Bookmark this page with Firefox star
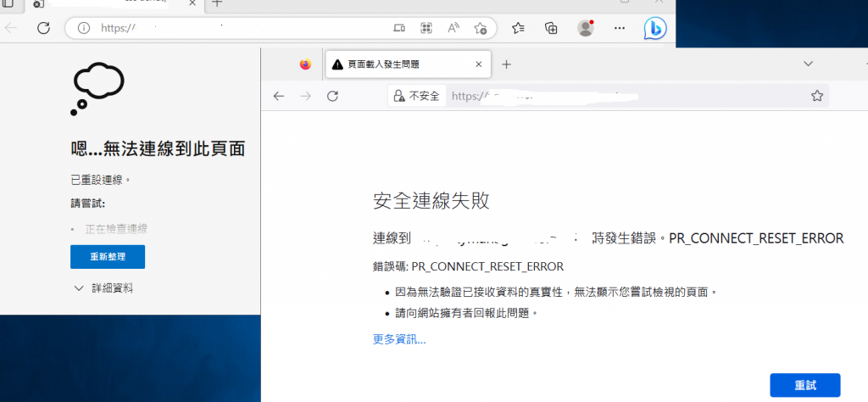Image resolution: width=868 pixels, height=402 pixels. coord(817,96)
